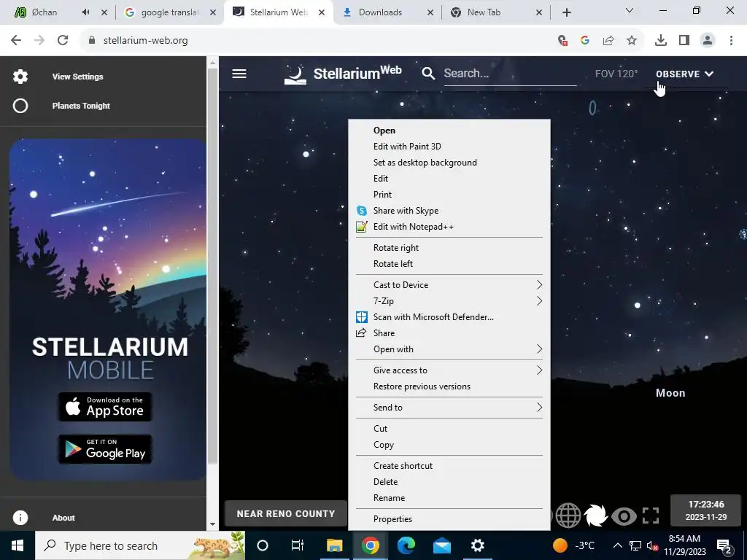Select Rotate right
747x560 pixels.
point(396,248)
